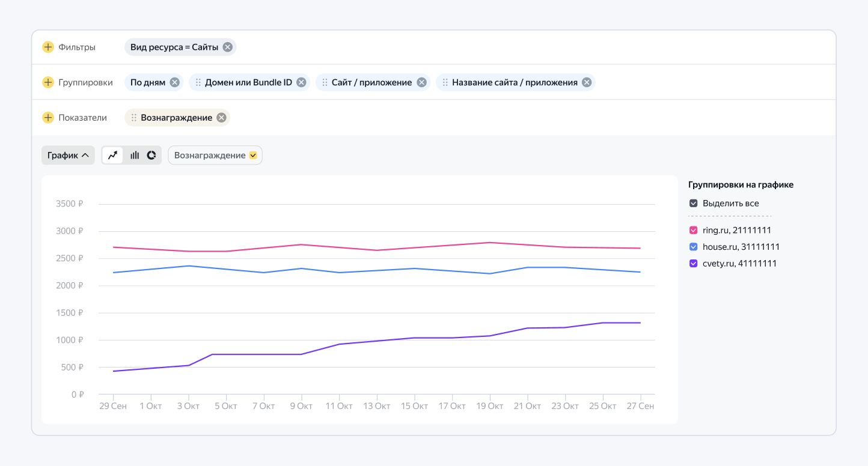
Task: Collapse the График section
Action: pos(68,155)
